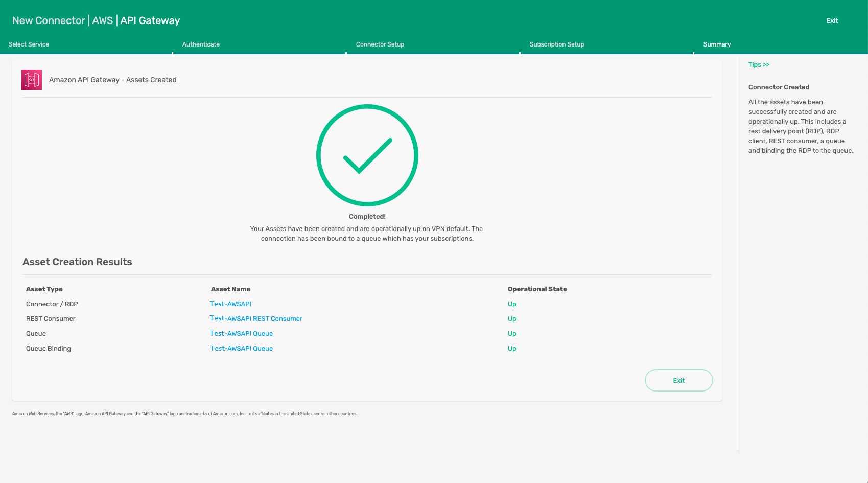Click the New Connector AWS API Gateway title

point(96,21)
